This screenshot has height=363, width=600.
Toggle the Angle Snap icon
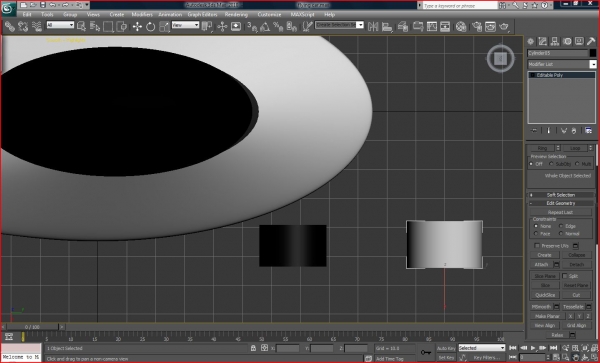265,26
